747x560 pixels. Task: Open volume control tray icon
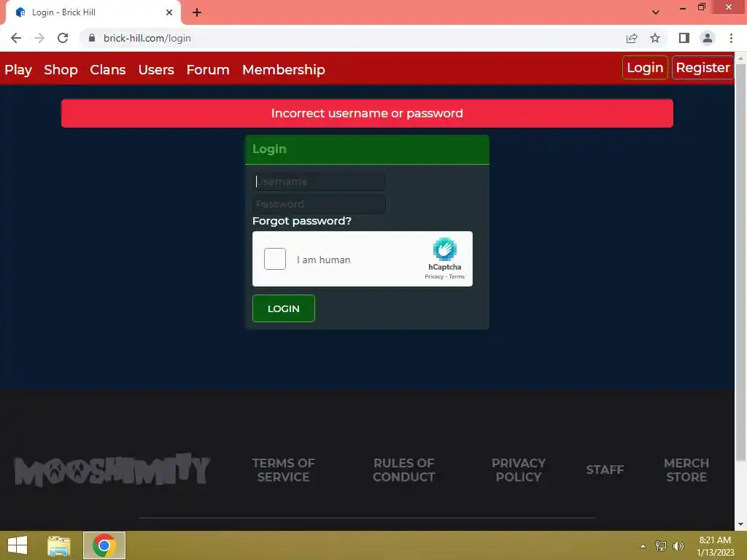[678, 546]
